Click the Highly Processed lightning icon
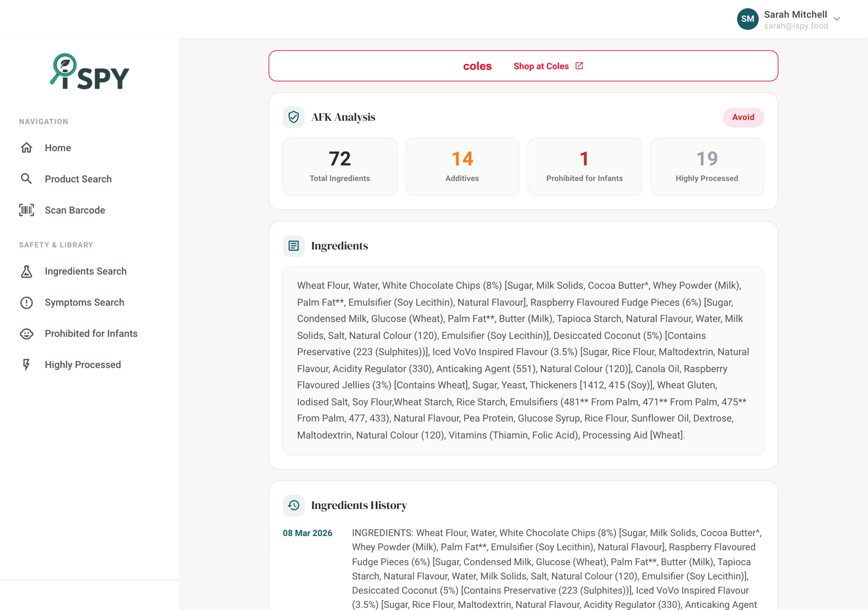 coord(27,365)
